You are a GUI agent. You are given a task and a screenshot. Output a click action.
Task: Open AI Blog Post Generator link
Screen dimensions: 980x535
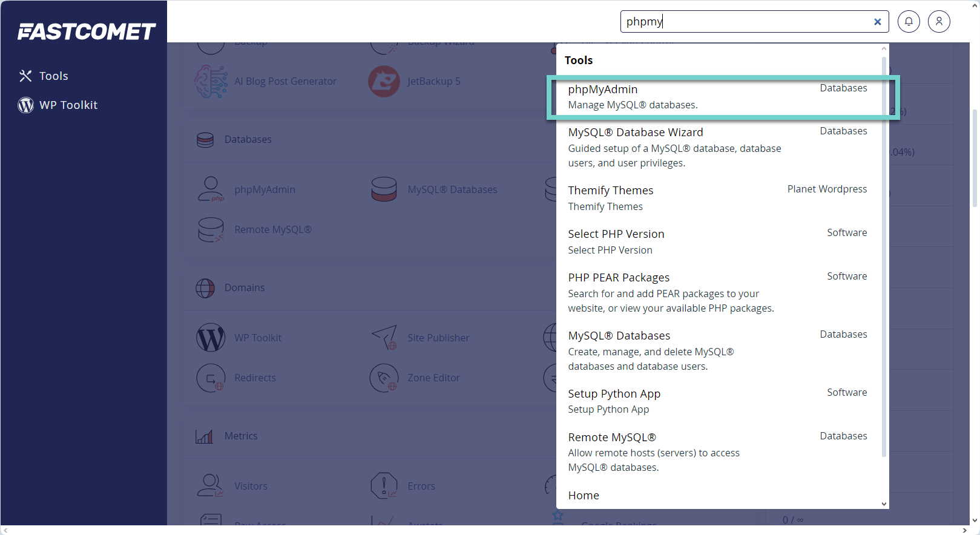(x=285, y=81)
